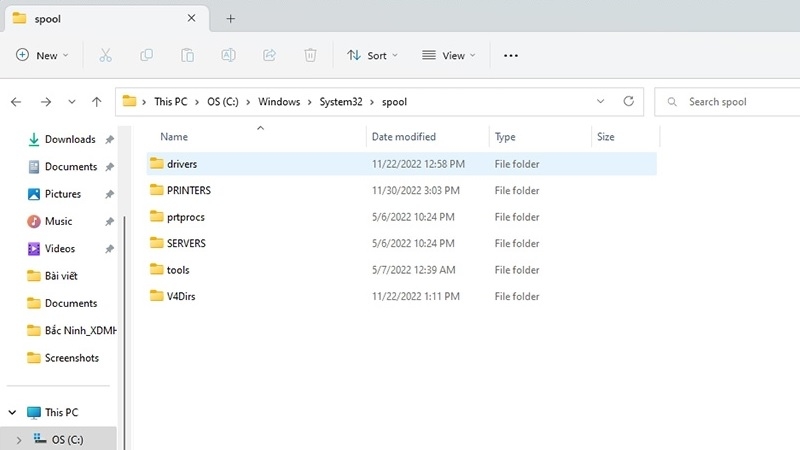Screen dimensions: 800x450
Task: Navigate to System32 breadcrumb
Action: [341, 102]
